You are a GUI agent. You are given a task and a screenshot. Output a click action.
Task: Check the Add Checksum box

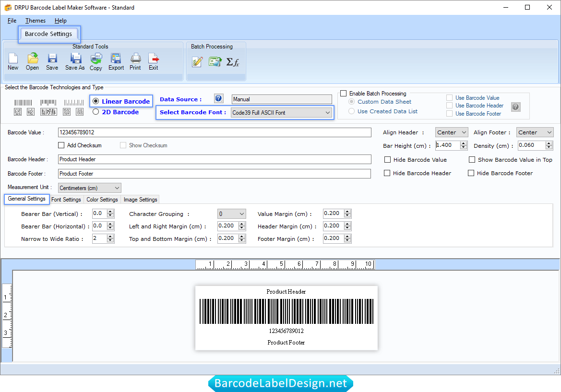pyautogui.click(x=61, y=145)
